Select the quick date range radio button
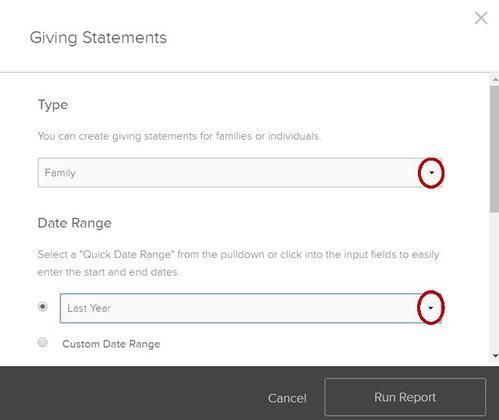 tap(42, 306)
